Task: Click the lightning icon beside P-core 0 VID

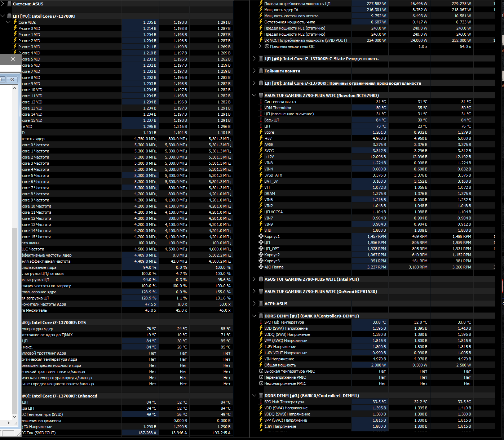Action: tap(15, 28)
